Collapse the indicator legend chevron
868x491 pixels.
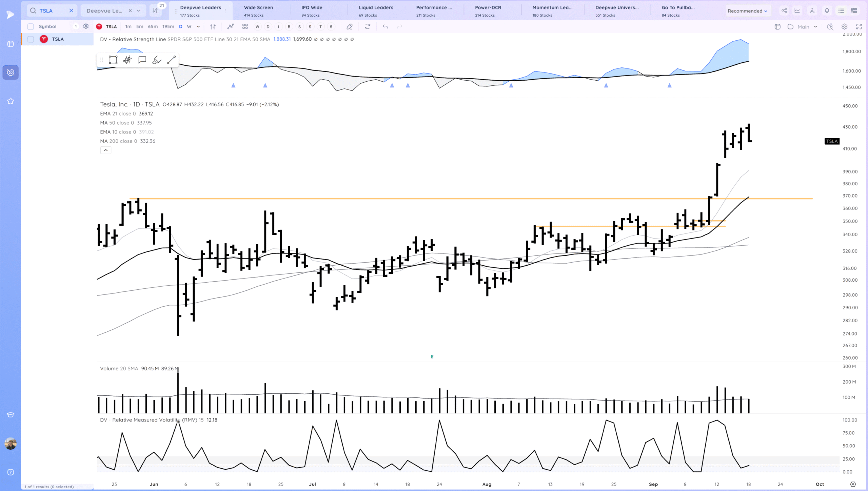pos(106,150)
